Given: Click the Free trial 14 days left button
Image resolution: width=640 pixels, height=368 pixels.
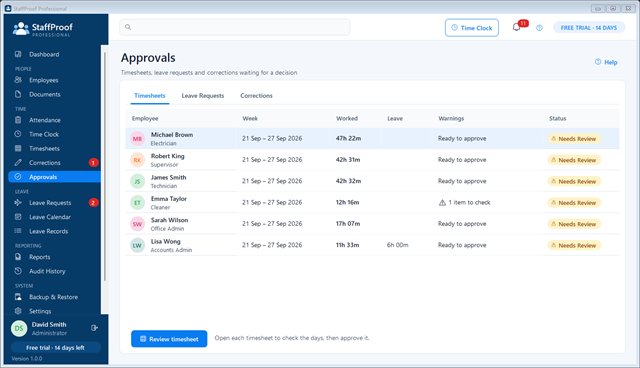Looking at the screenshot, I should 56,348.
